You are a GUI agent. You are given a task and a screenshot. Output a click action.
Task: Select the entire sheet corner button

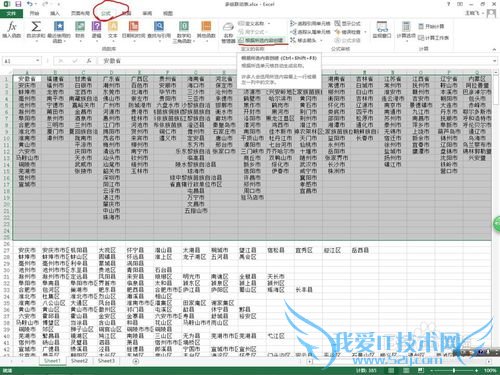click(6, 72)
